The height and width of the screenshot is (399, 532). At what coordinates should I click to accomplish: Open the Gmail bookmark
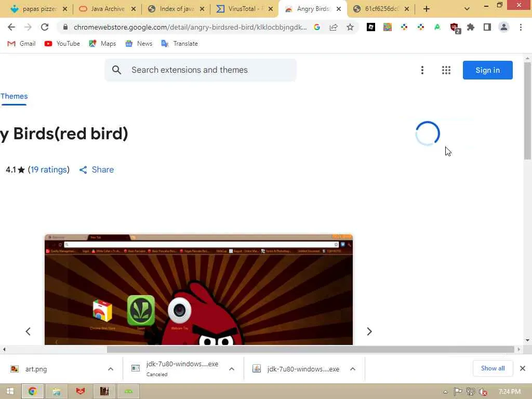[21, 44]
